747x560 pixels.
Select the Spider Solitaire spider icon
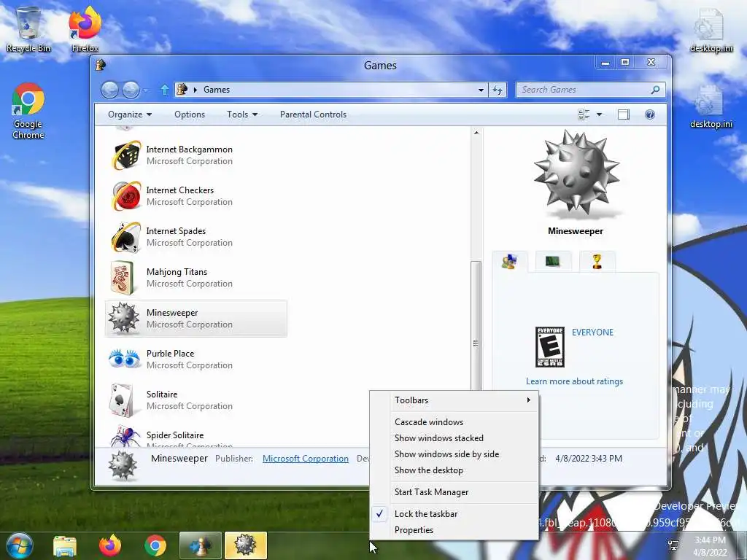(x=125, y=436)
